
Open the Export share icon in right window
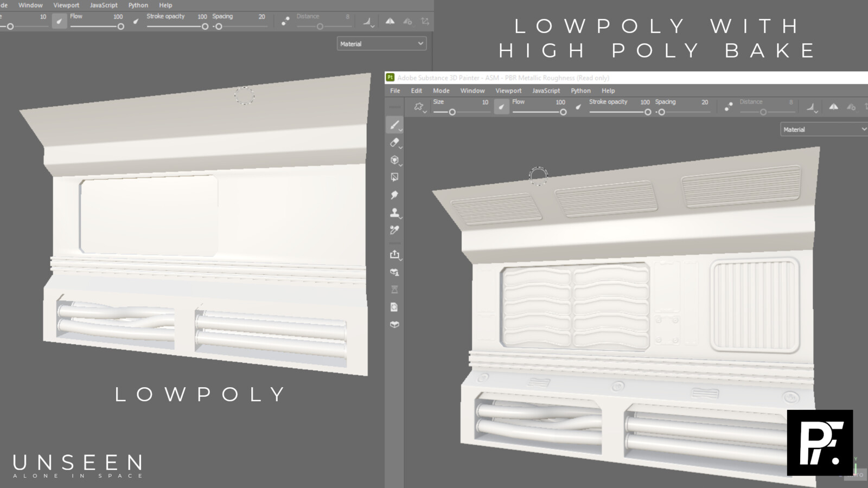click(x=394, y=254)
